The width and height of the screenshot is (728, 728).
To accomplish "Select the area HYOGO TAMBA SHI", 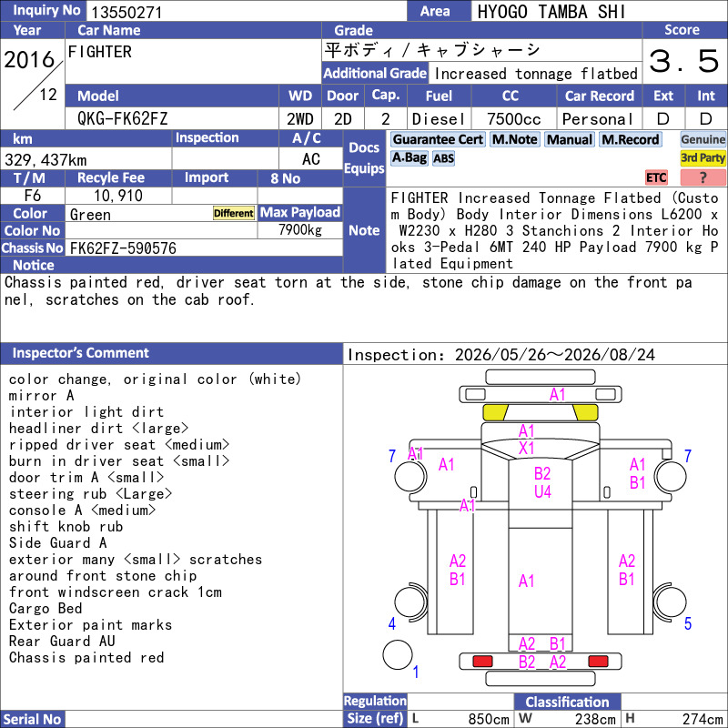I will 551,12.
